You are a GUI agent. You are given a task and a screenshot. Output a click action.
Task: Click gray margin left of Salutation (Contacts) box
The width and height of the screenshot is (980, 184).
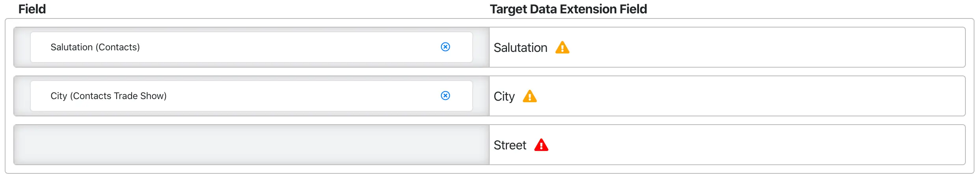pos(22,47)
